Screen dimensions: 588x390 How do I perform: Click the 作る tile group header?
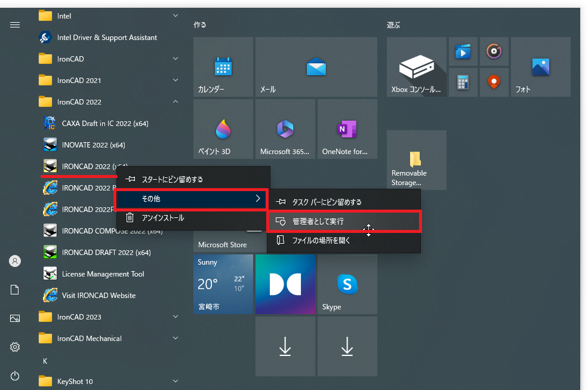point(200,24)
